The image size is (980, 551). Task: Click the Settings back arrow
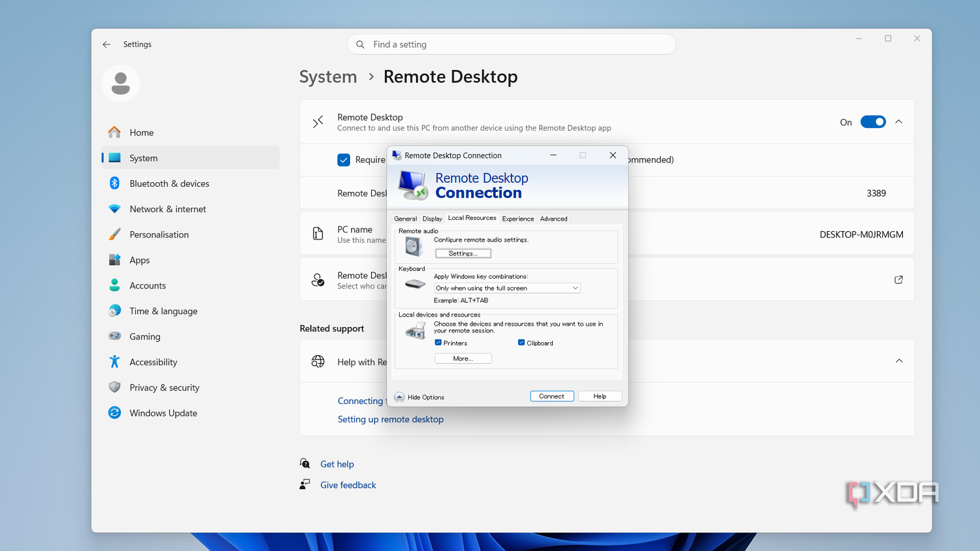(x=106, y=44)
